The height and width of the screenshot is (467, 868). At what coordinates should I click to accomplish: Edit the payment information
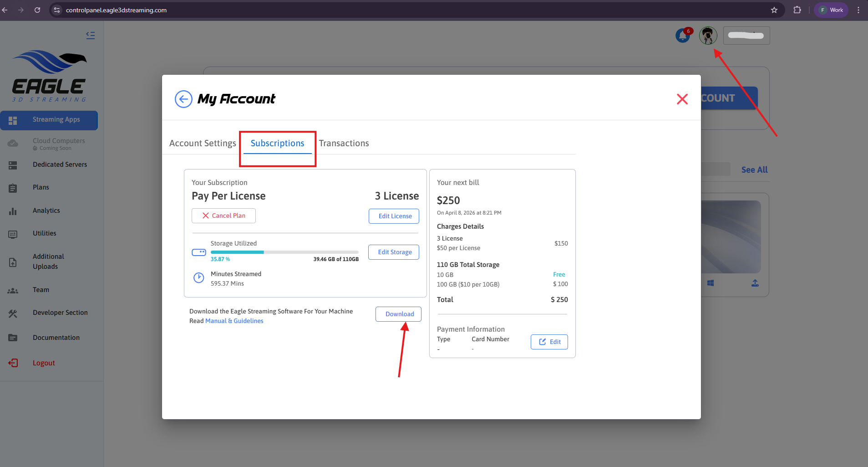point(549,342)
